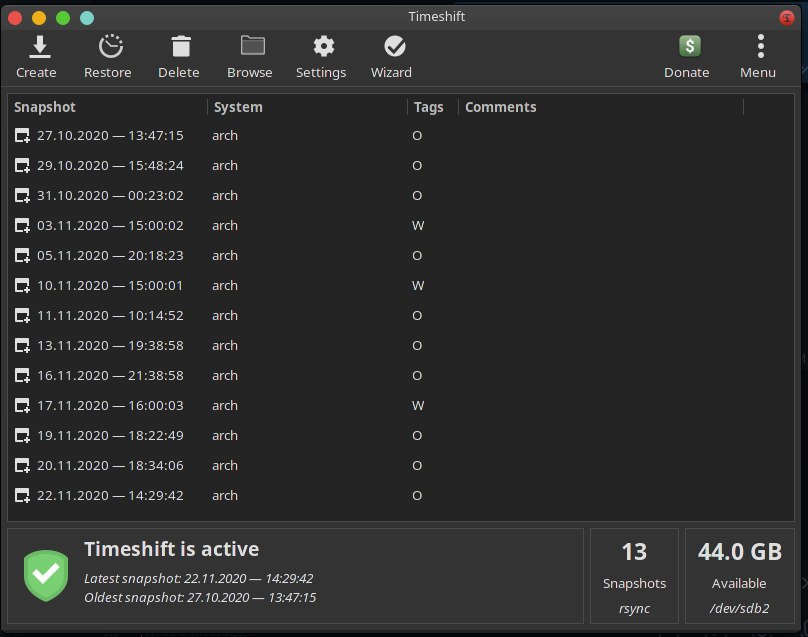Click snapshot icon for 20.11.2020 row
This screenshot has width=808, height=637.
[22, 465]
